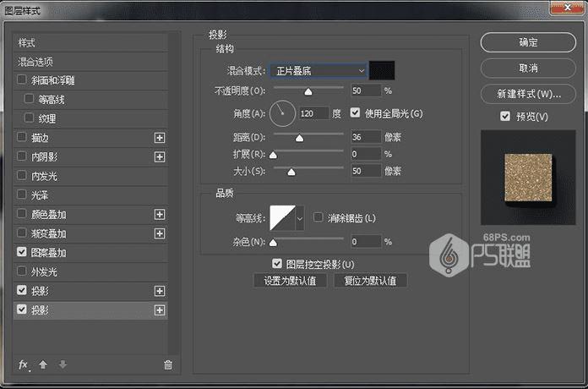Click the glitter style preview thumbnail
588x389 pixels.
click(528, 178)
